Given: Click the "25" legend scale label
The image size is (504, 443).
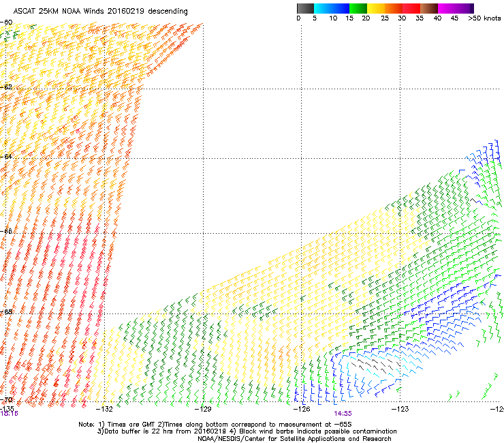Looking at the screenshot, I should pos(385,18).
